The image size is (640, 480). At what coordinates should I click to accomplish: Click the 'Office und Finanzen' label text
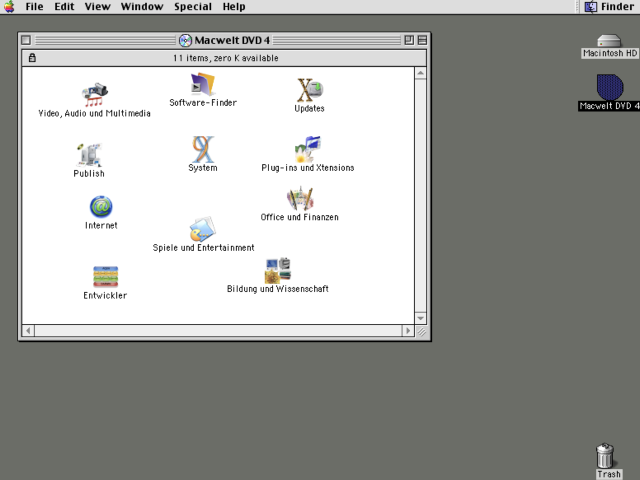pos(300,217)
